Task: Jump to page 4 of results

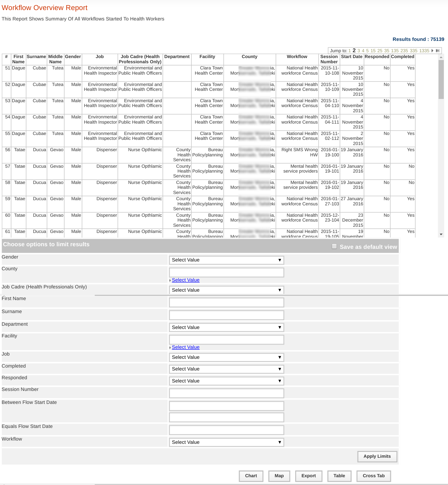Action: click(363, 51)
